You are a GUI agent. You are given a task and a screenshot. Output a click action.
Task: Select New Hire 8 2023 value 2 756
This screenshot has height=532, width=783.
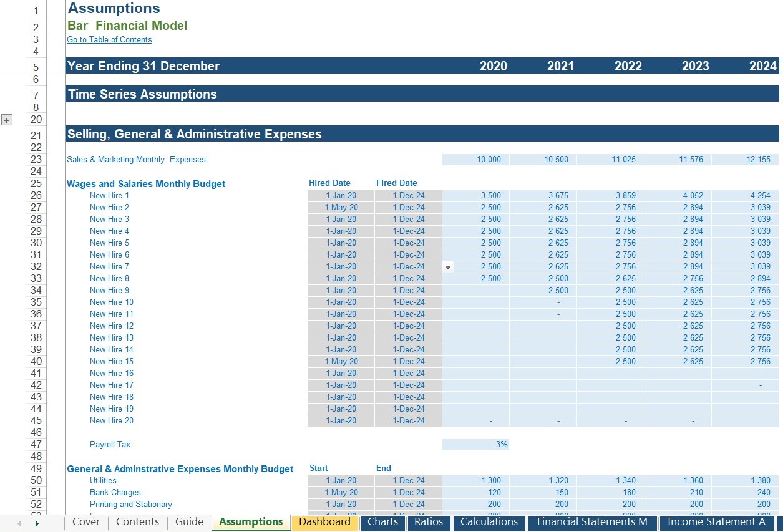point(678,279)
